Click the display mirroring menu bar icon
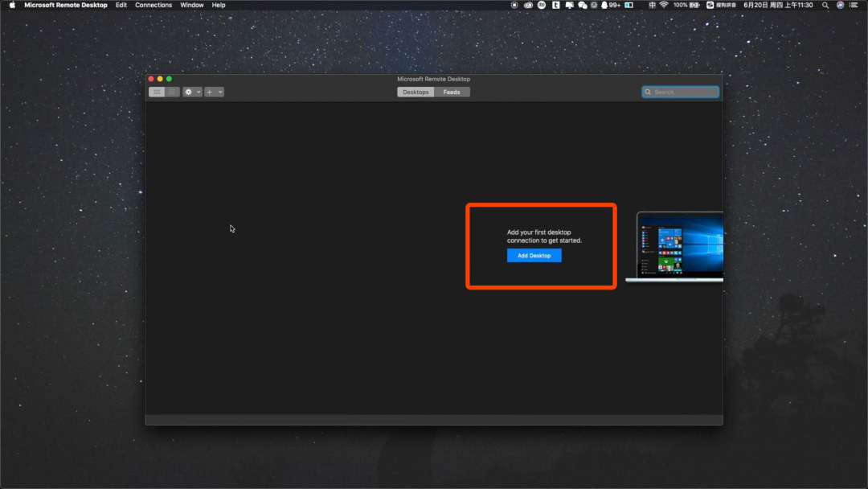Viewport: 868px width, 489px height. point(569,5)
